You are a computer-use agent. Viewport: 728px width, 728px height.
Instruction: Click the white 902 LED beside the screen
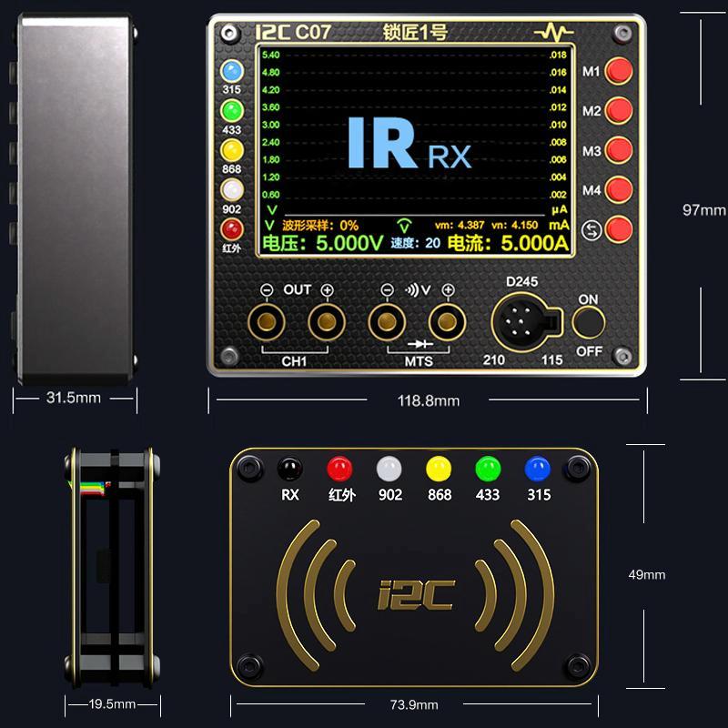pos(232,189)
